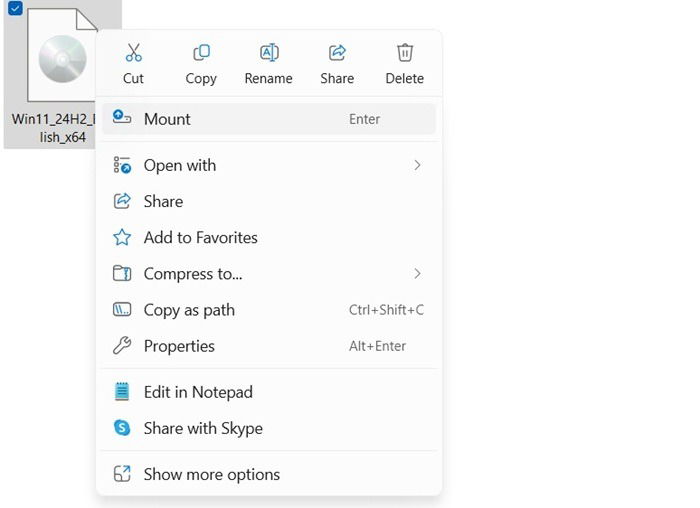
Task: Click the Notepad icon
Action: tap(122, 392)
